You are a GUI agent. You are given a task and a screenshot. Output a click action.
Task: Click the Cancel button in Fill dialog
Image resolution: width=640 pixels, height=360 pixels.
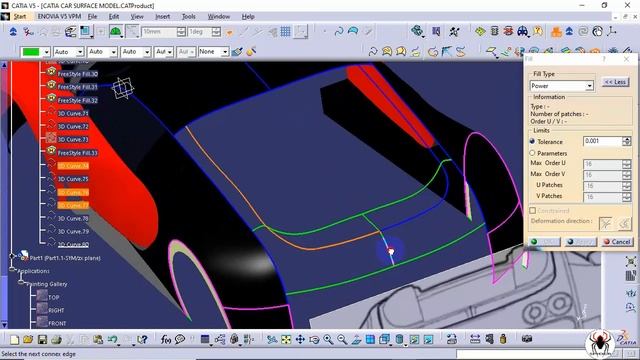(x=617, y=242)
